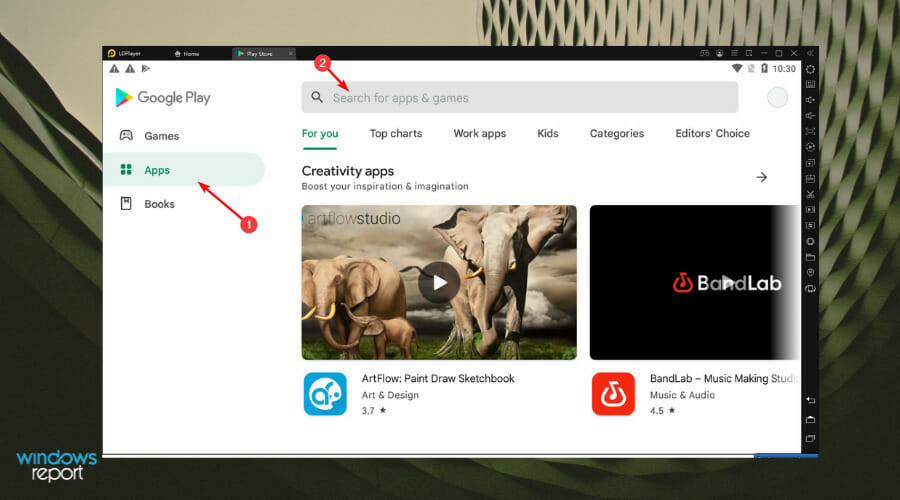Open ArtFlow: Paint Draw Sketchbook title
The image size is (900, 500).
tap(438, 378)
